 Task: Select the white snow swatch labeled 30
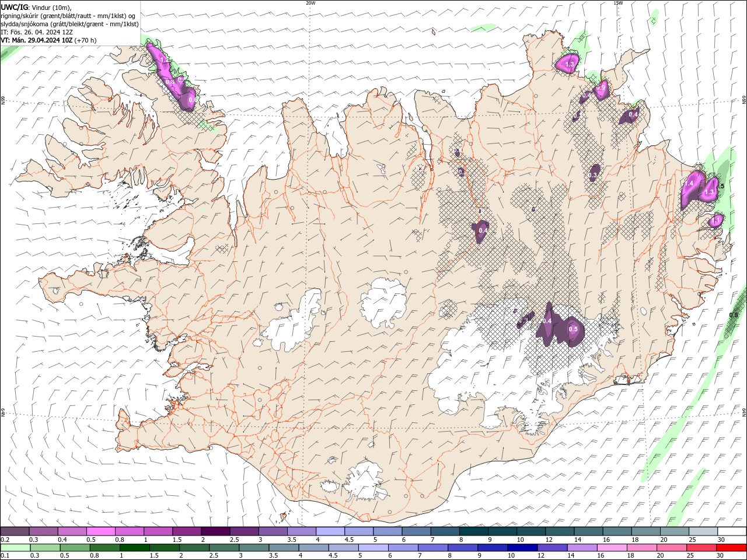(731, 531)
